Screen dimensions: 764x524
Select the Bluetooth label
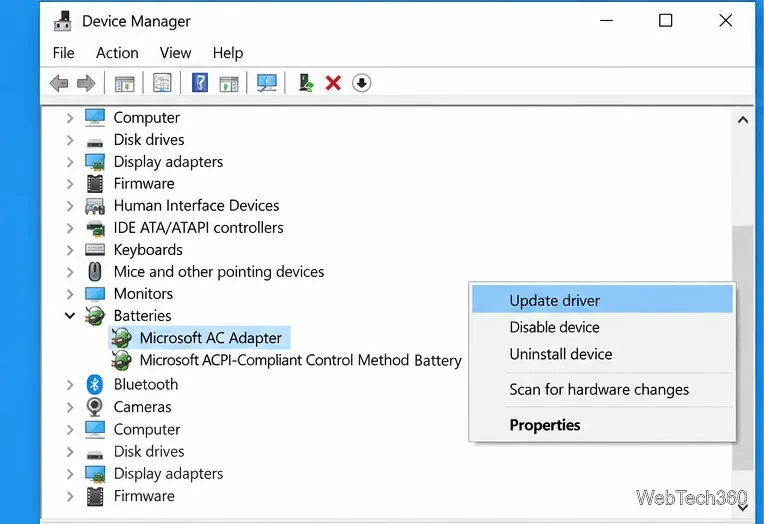146,385
